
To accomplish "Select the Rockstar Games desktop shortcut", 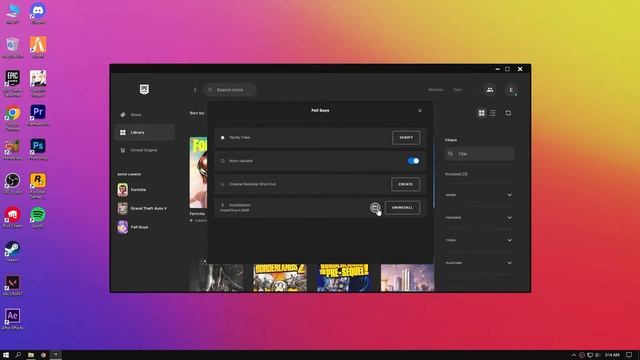I will coord(38,186).
